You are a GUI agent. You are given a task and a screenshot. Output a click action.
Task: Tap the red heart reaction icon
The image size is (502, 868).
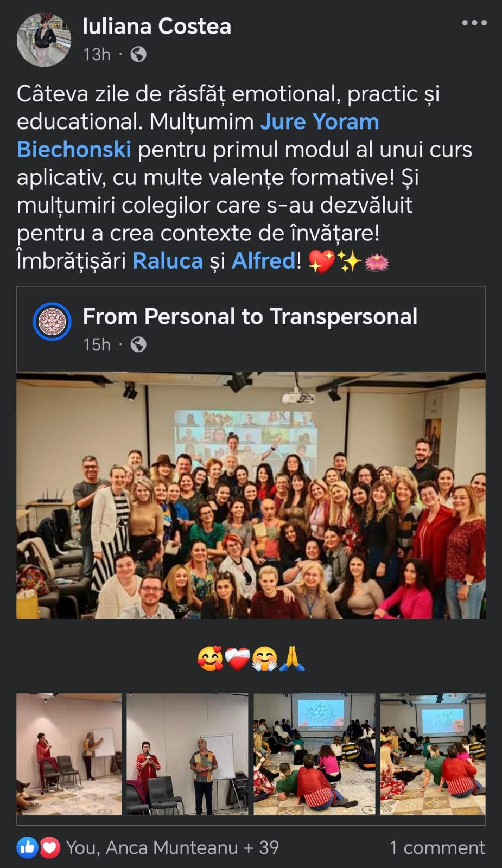49,847
